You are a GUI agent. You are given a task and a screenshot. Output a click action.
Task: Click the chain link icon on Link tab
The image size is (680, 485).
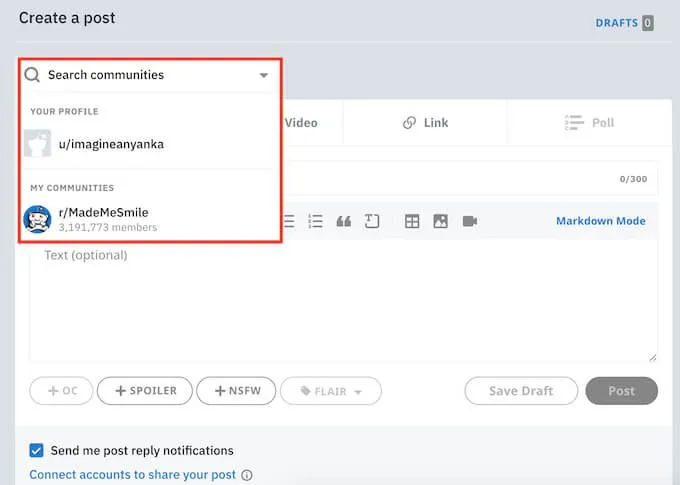[x=409, y=123]
